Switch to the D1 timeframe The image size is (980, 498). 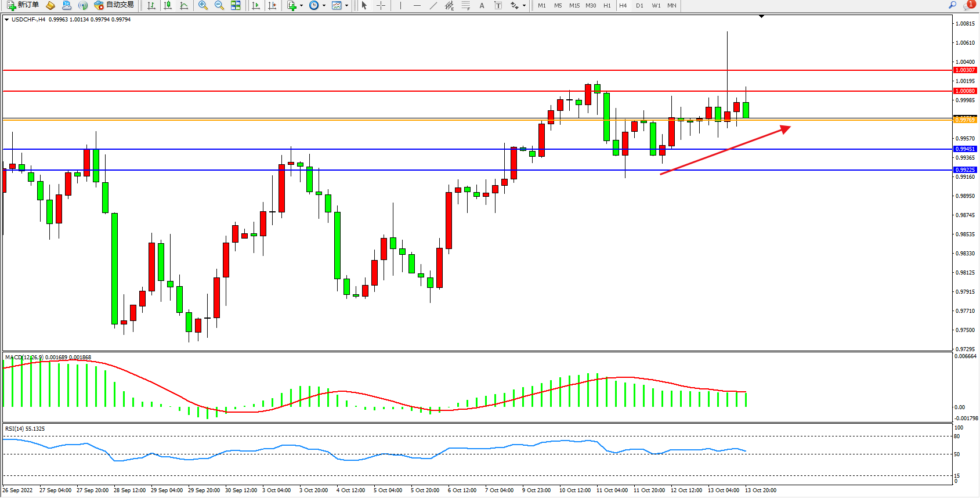click(x=639, y=5)
